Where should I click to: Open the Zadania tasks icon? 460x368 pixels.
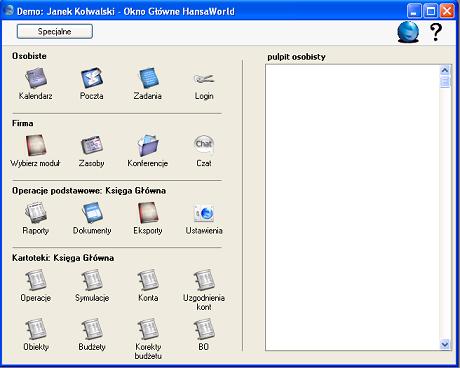148,78
